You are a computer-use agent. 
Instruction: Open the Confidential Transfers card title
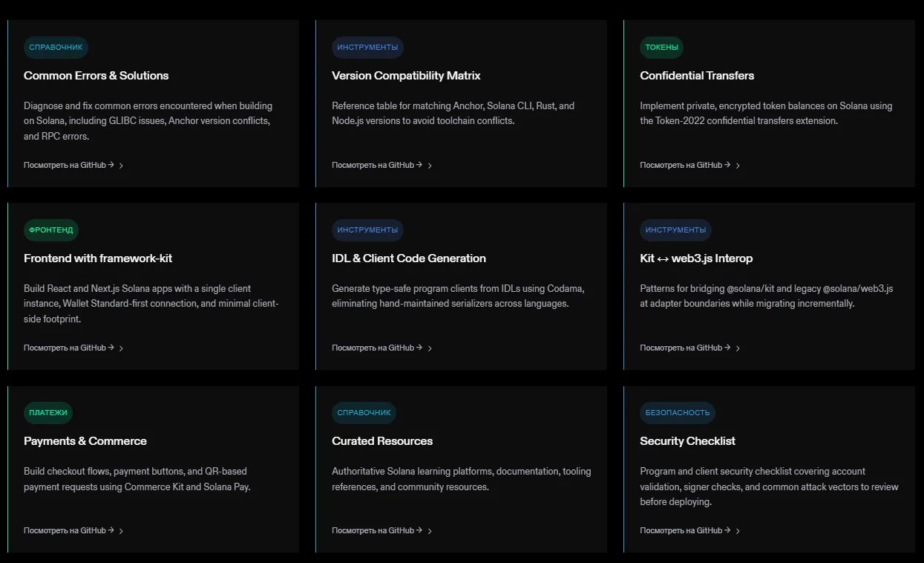click(x=697, y=76)
